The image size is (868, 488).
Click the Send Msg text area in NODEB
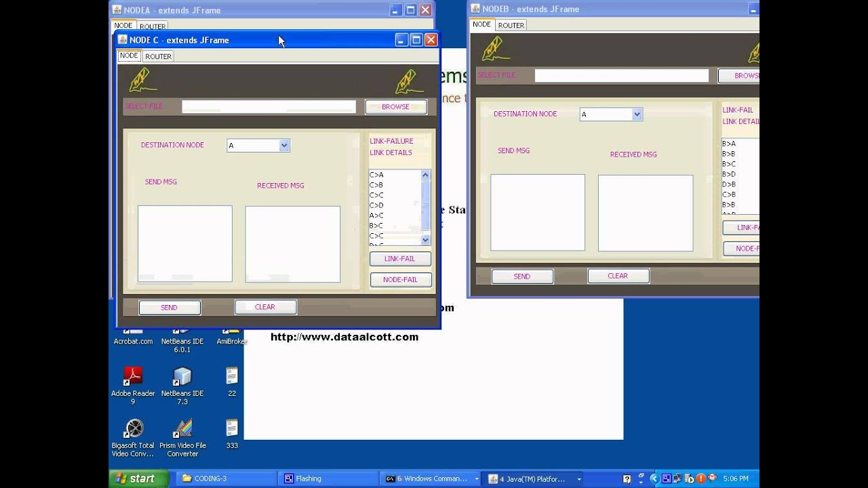pyautogui.click(x=538, y=213)
